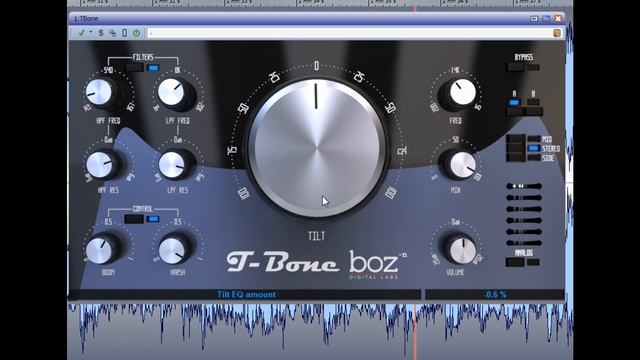Click the BOOM control knob

click(x=99, y=250)
